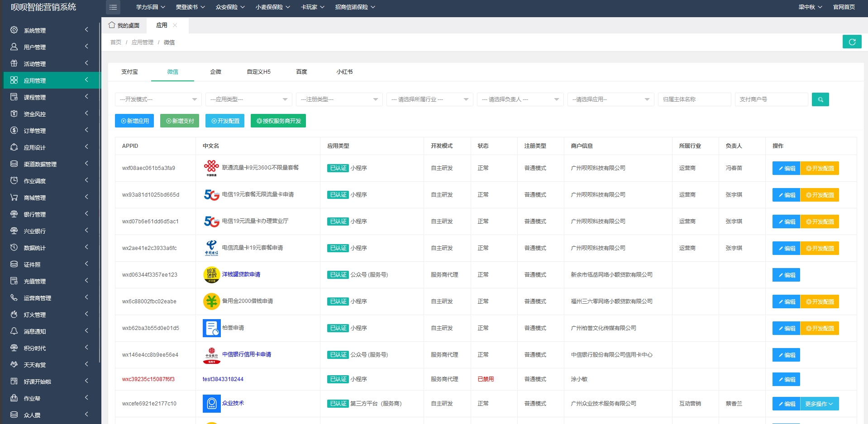Open the 请选择应用 dropdown
Image resolution: width=868 pixels, height=424 pixels.
(x=611, y=99)
